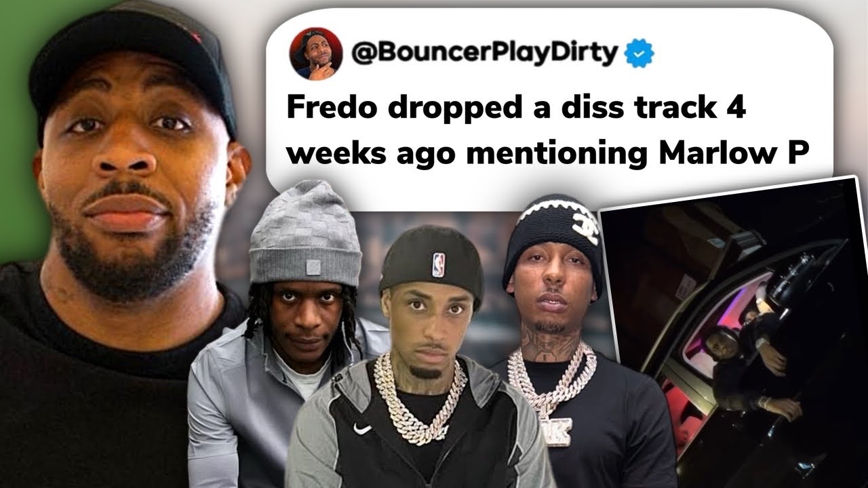Screen dimensions: 868x488
Task: Click the blue verified badge beside @BouncerPlayDirty
Action: tap(639, 53)
